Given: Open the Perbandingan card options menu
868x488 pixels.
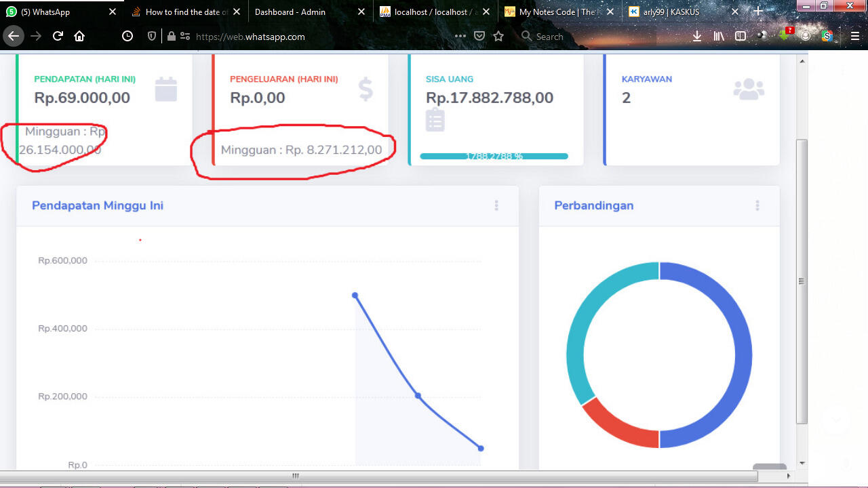Looking at the screenshot, I should [757, 205].
